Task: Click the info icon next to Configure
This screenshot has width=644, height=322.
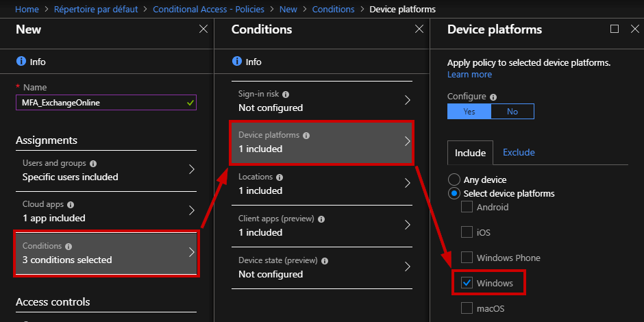Action: [493, 97]
